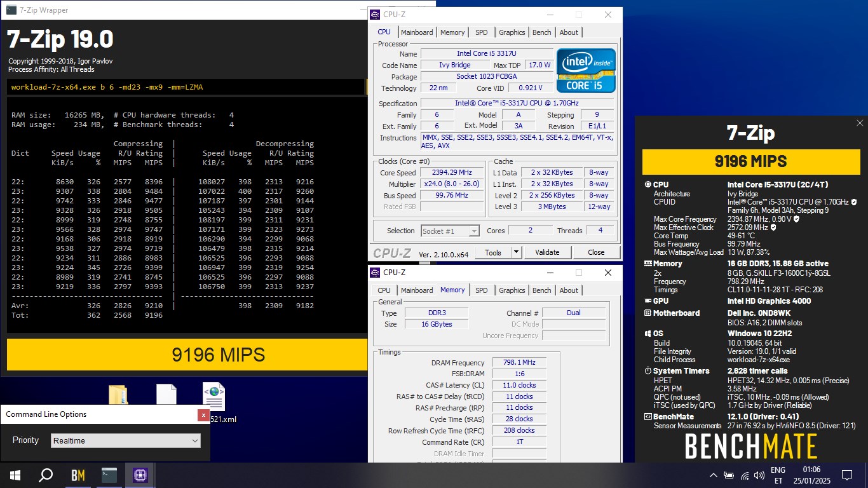Open BenchMate from the taskbar
Viewport: 868px width, 488px height.
[78, 475]
